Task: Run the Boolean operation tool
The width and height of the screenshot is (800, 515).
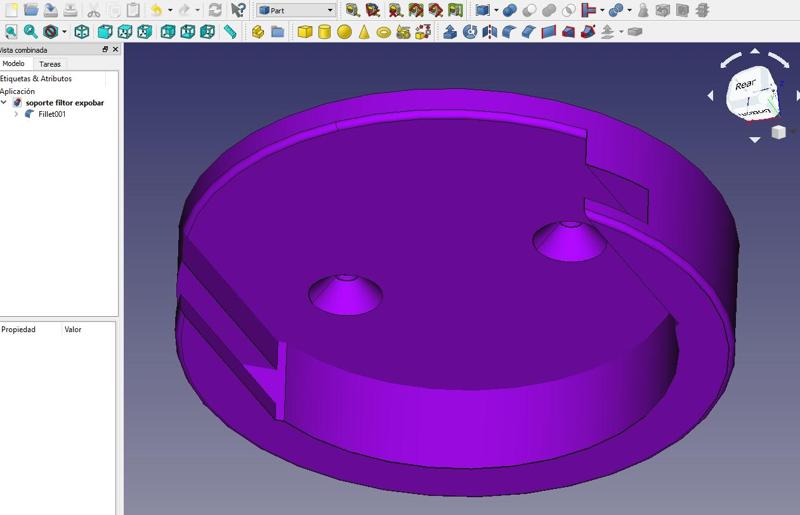Action: coord(509,10)
